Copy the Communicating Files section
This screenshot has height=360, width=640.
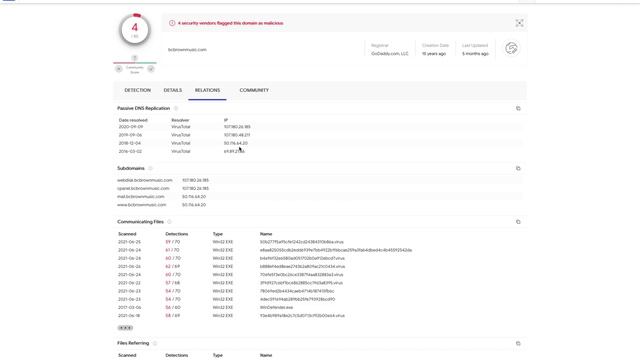coord(518,222)
